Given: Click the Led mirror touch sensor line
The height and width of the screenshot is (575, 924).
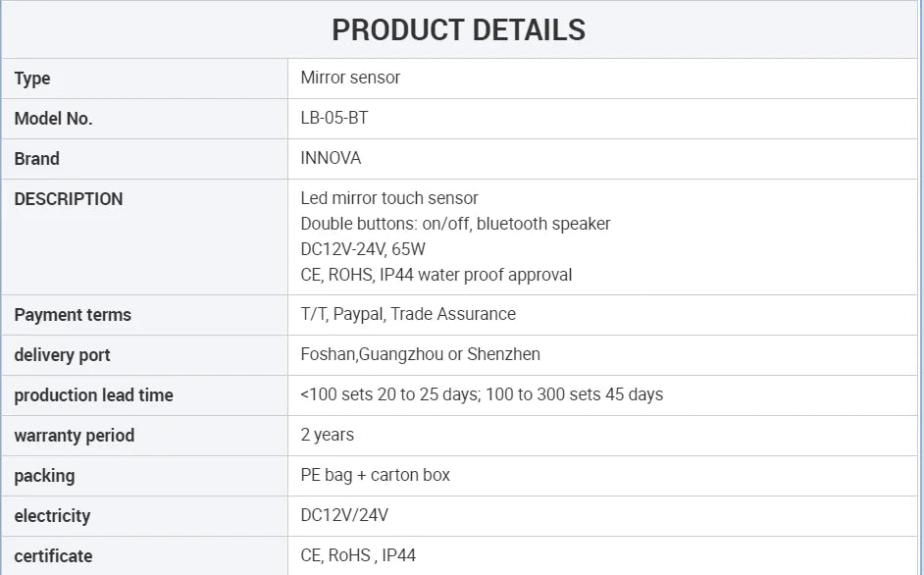Looking at the screenshot, I should [x=389, y=198].
